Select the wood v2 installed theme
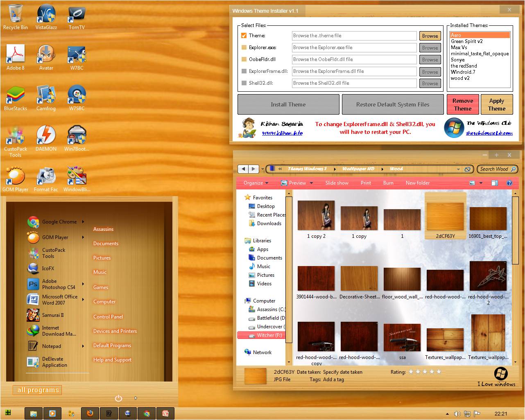The width and height of the screenshot is (525, 420). tap(480, 78)
